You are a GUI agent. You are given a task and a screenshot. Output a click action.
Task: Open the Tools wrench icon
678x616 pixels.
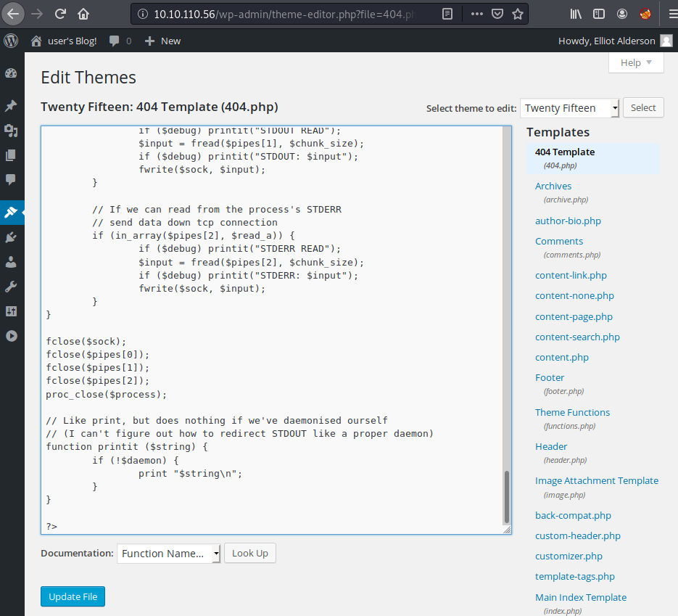(x=11, y=287)
